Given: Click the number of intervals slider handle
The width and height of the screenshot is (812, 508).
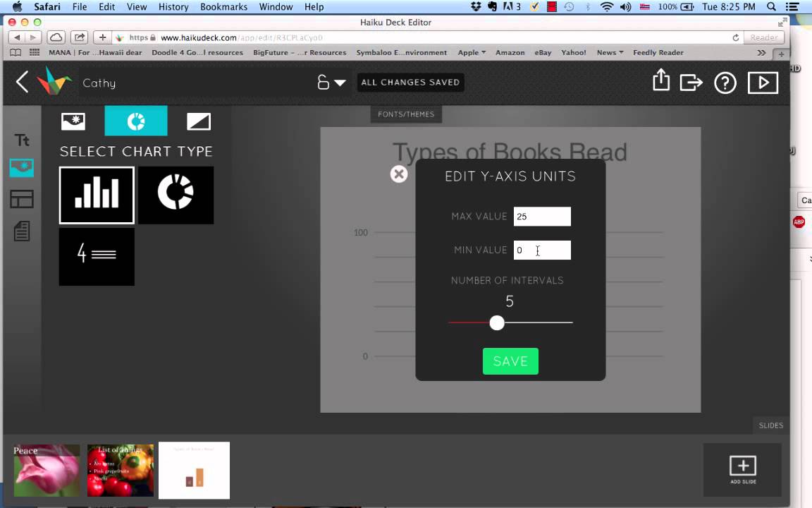Looking at the screenshot, I should pos(497,322).
